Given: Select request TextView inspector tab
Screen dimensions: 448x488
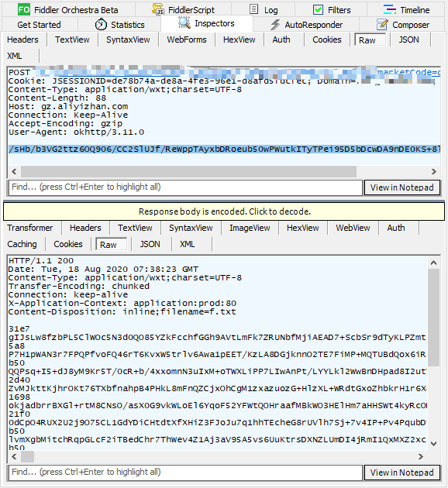Looking at the screenshot, I should (x=72, y=40).
